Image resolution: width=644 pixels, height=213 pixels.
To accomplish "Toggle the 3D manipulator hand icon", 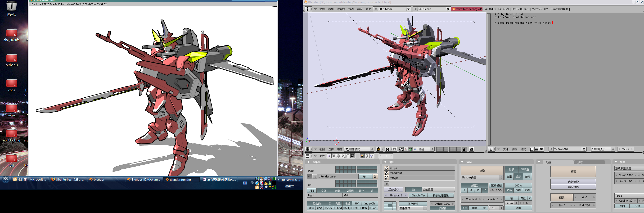I will (401, 149).
